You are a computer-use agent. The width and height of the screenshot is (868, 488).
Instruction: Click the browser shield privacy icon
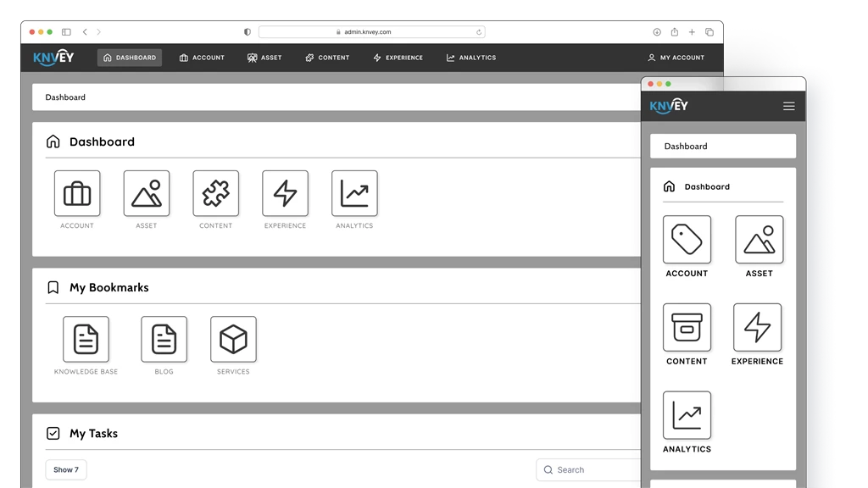pos(246,31)
